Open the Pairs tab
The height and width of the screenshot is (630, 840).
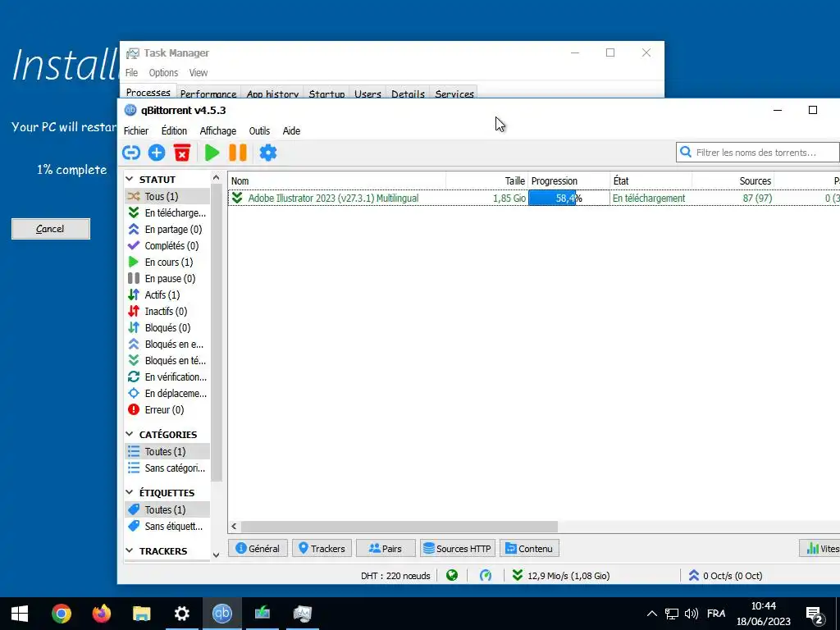(386, 549)
